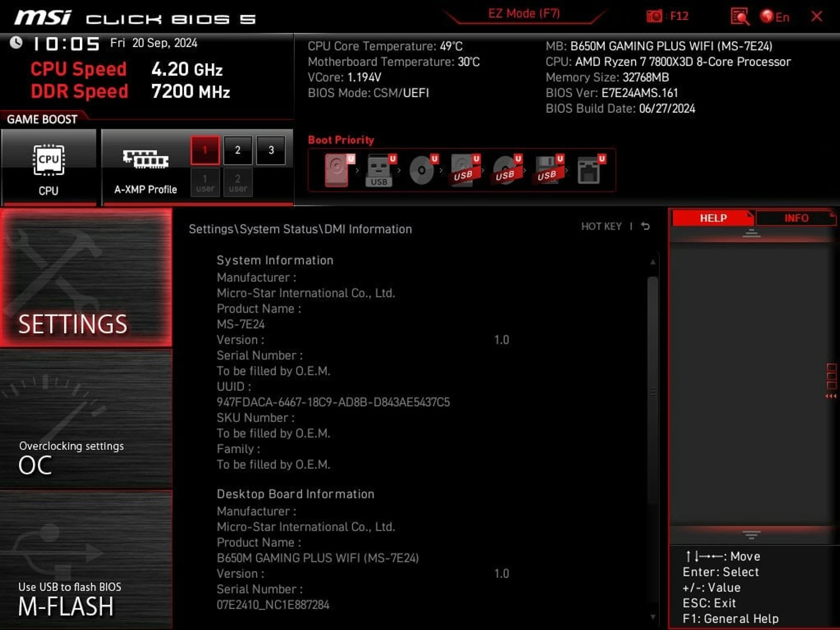Click the DMI Information scrollbar thumb
This screenshot has width=840, height=630.
click(x=653, y=389)
